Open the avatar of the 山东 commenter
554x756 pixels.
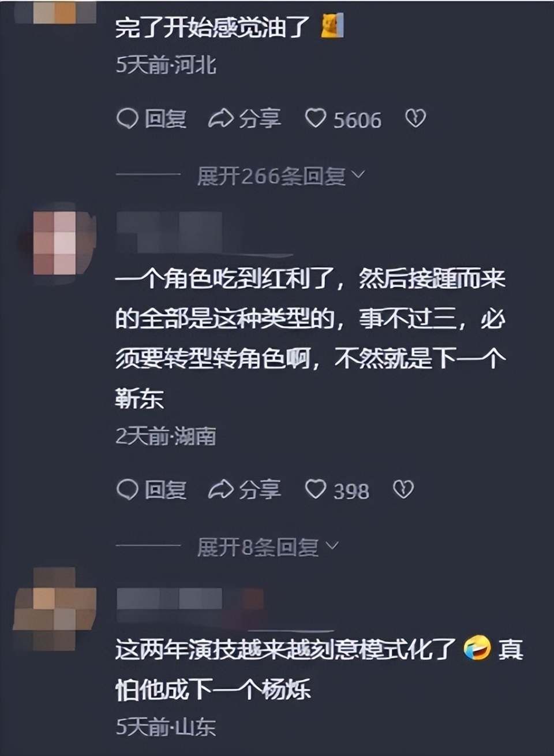(55, 609)
